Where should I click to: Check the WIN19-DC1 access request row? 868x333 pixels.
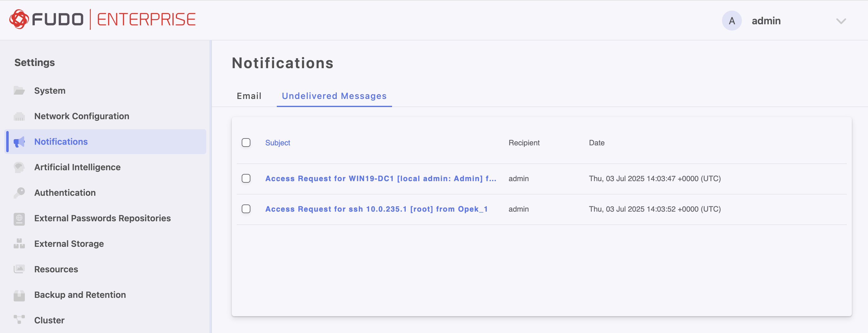[x=246, y=178]
